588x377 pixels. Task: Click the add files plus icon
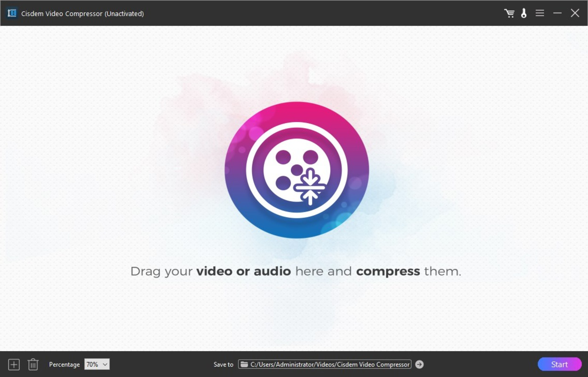(x=14, y=364)
